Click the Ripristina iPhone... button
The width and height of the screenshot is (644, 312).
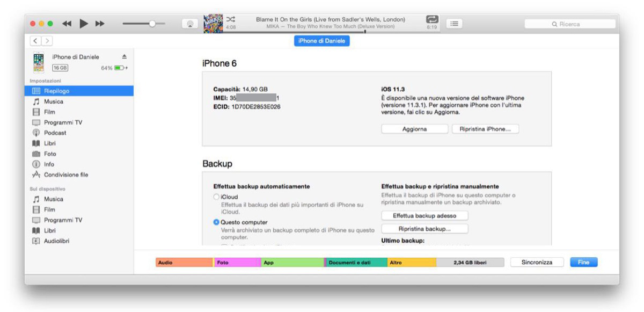pos(485,129)
